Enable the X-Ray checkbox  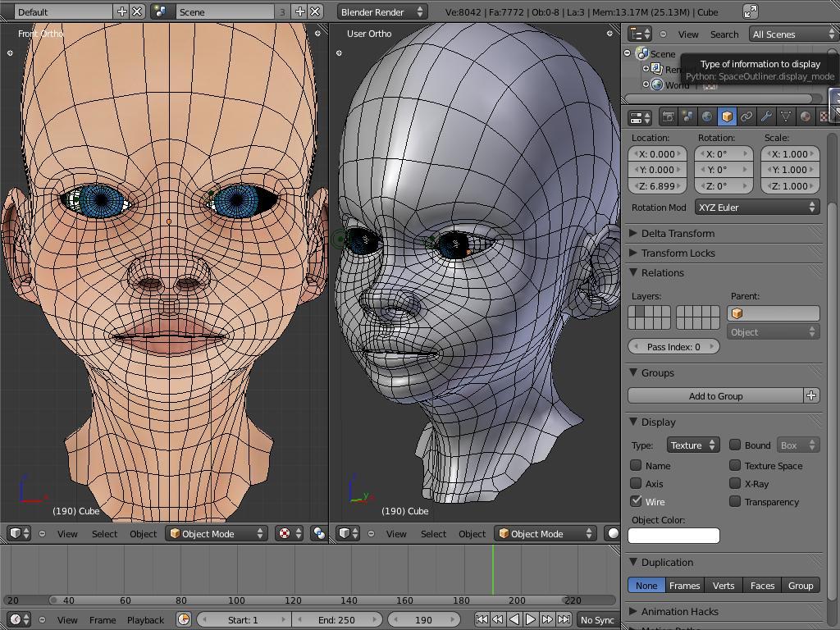(735, 483)
